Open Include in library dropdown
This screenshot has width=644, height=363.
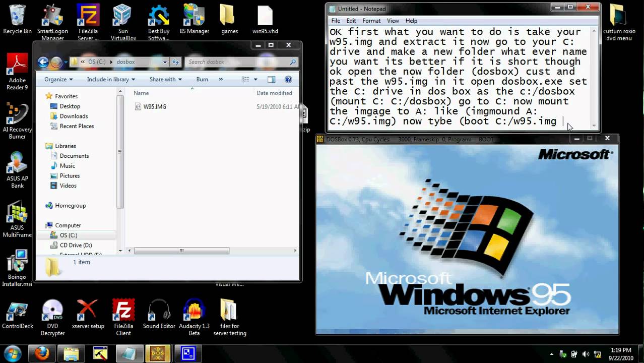pyautogui.click(x=111, y=79)
